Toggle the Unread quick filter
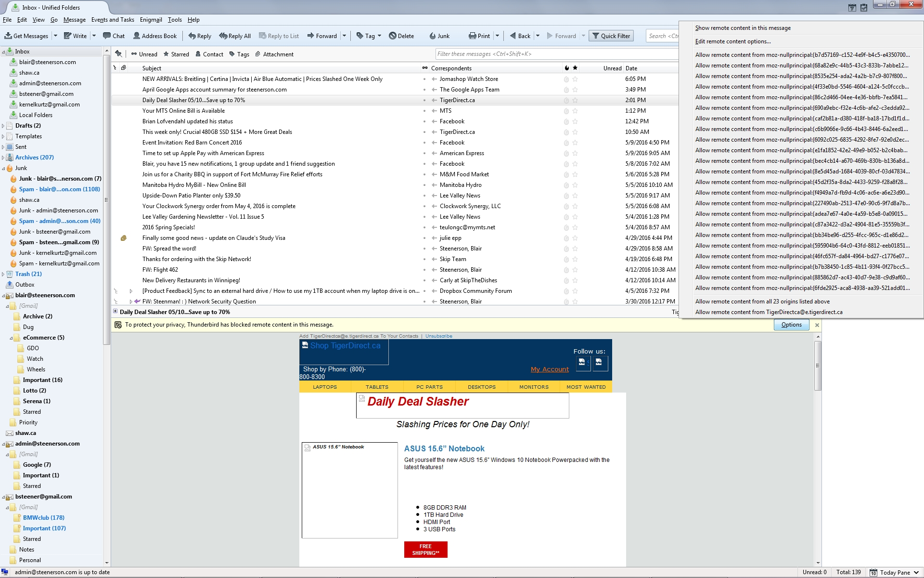Viewport: 924px width, 578px height. coord(144,54)
